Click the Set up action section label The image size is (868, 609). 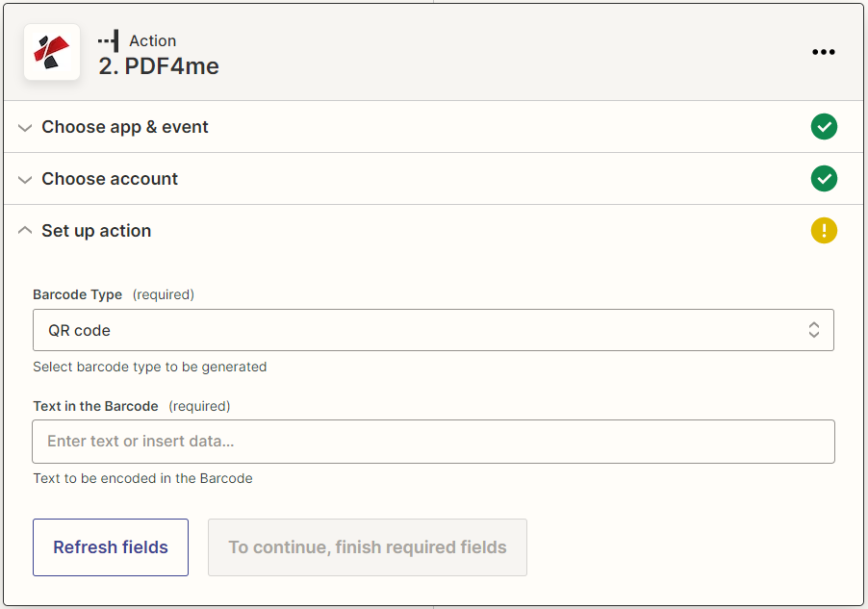tap(95, 231)
